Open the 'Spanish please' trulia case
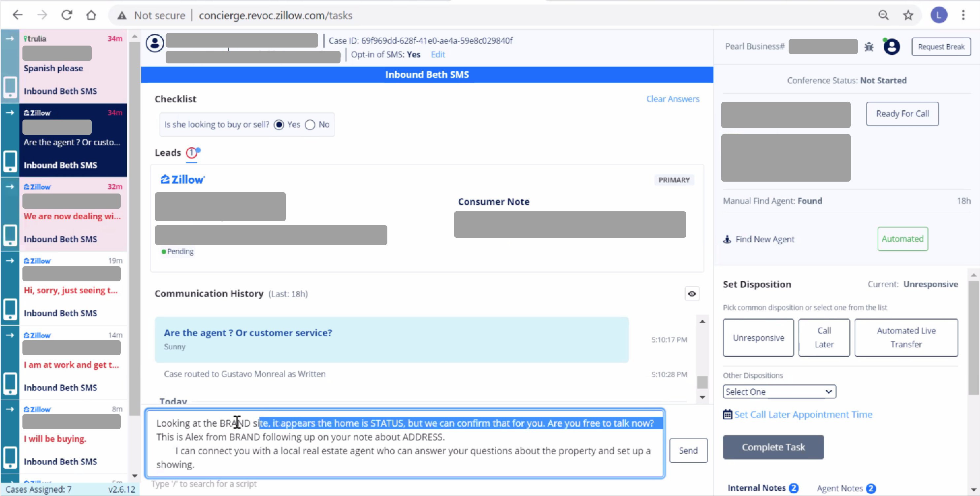 click(73, 66)
